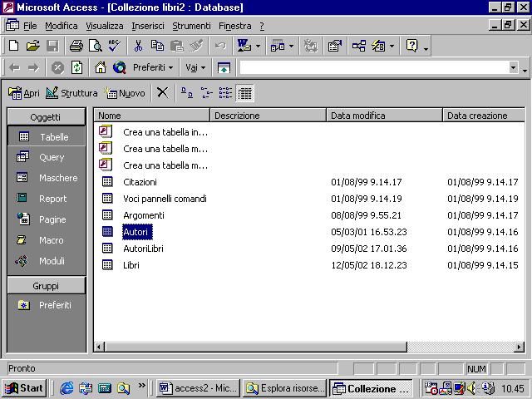
Task: Select Report in the objects bar
Action: coord(47,199)
